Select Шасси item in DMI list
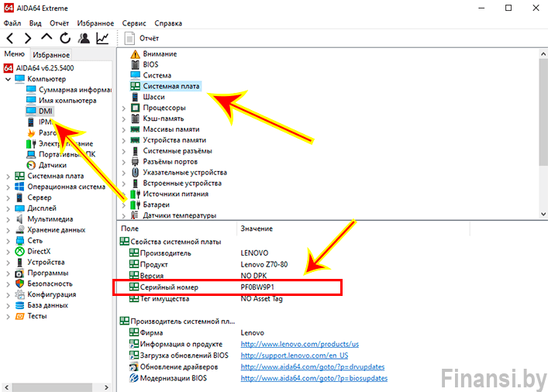The image size is (548, 392). [147, 97]
